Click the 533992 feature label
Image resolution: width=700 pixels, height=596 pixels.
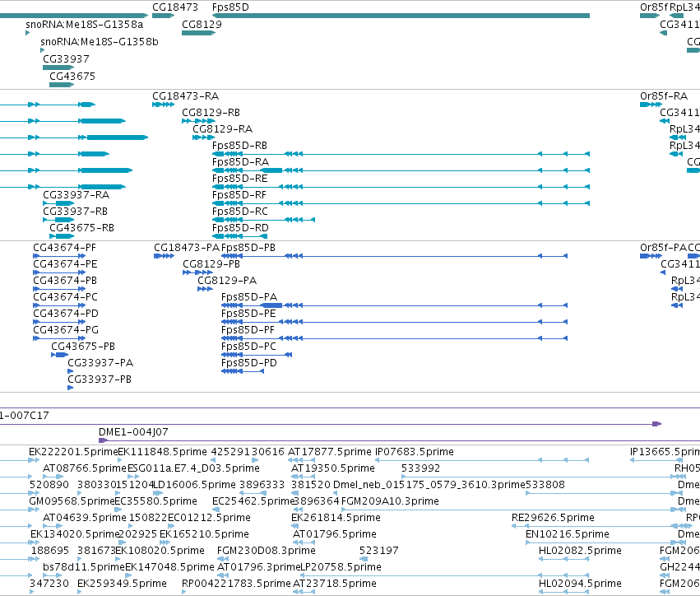point(420,468)
